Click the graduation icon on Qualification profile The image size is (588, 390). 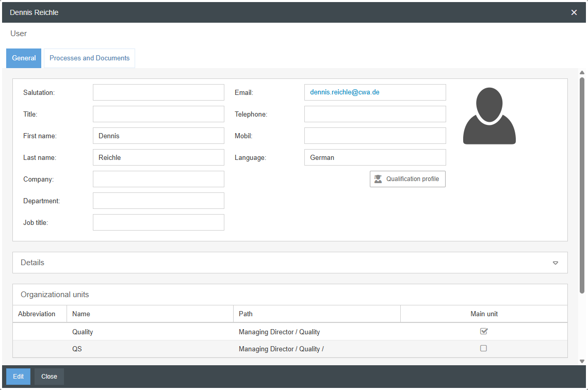pyautogui.click(x=378, y=179)
